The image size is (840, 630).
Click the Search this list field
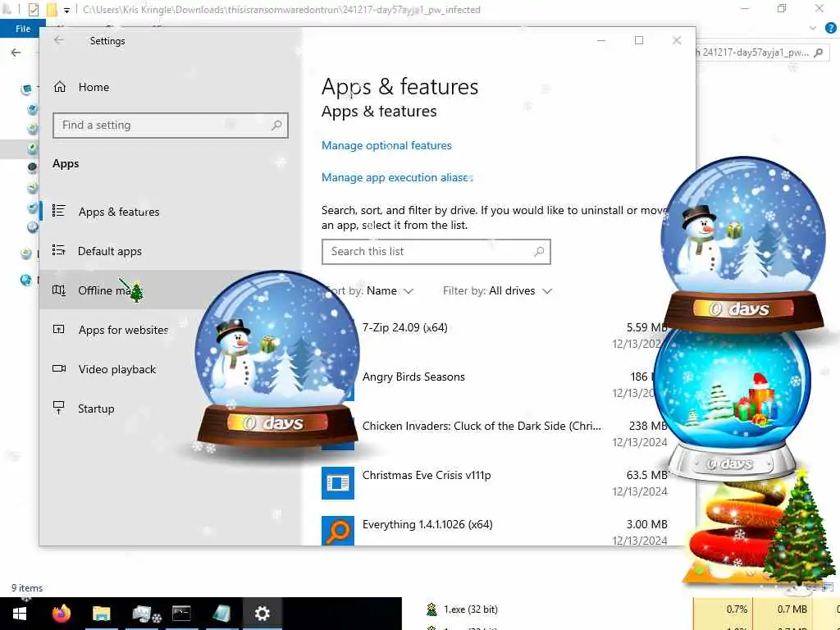(436, 252)
